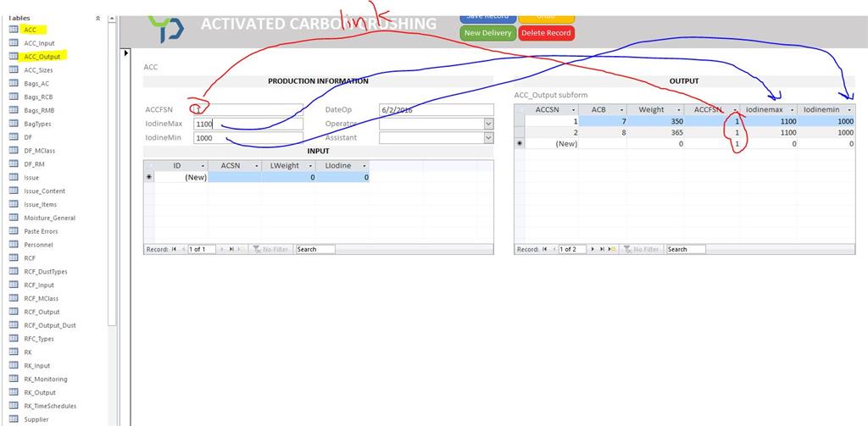Open the ACC table in navigation pane
Screen dimensions: 868x426
[x=30, y=30]
